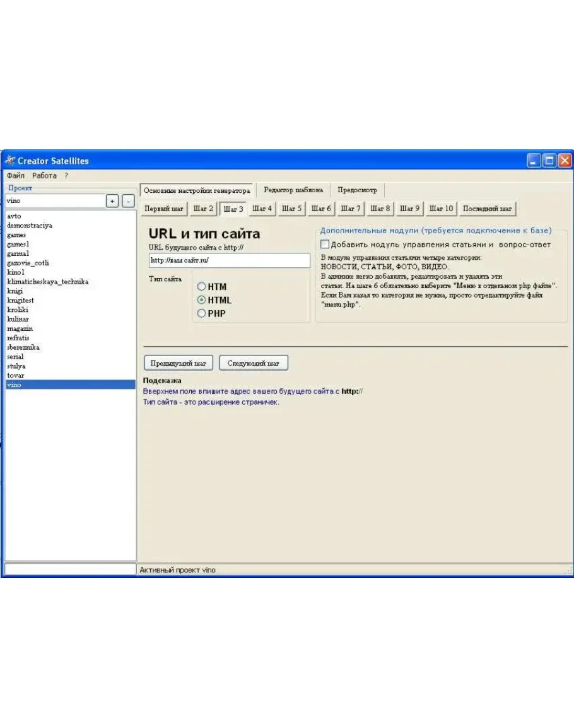574x728 pixels.
Task: Click the future site URL input field
Action: coord(228,260)
